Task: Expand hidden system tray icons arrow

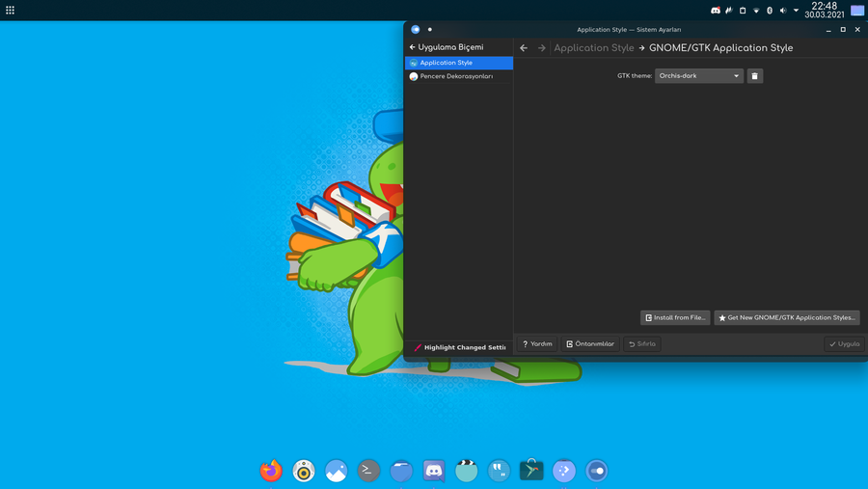Action: [796, 11]
